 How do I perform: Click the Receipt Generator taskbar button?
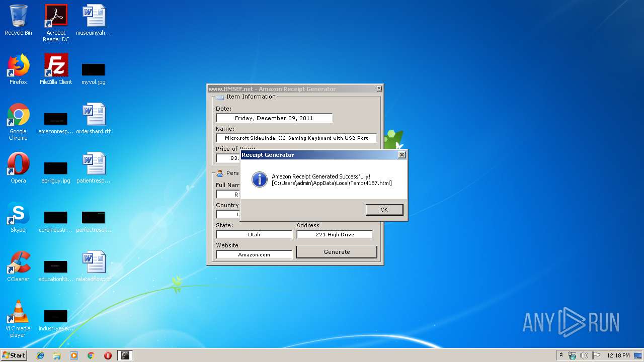tap(125, 355)
